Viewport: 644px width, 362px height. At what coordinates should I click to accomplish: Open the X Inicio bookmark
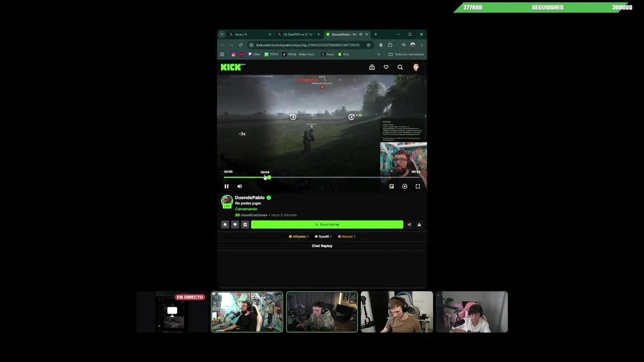tap(328, 54)
